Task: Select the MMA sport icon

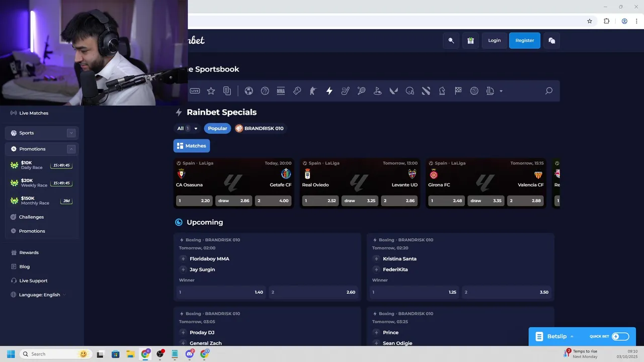Action: click(281, 91)
